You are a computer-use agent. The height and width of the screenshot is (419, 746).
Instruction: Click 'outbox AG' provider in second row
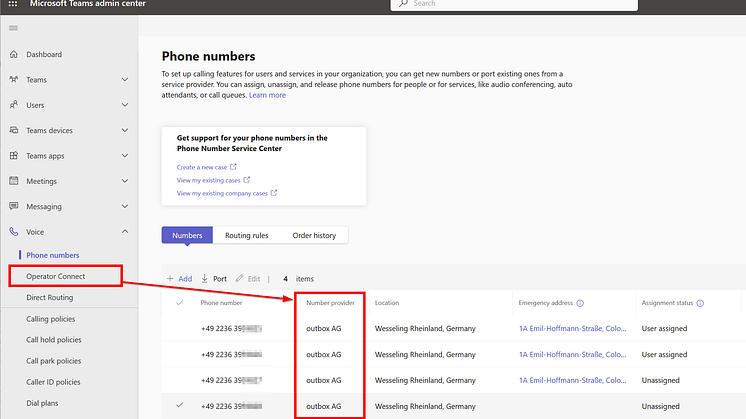coord(324,354)
